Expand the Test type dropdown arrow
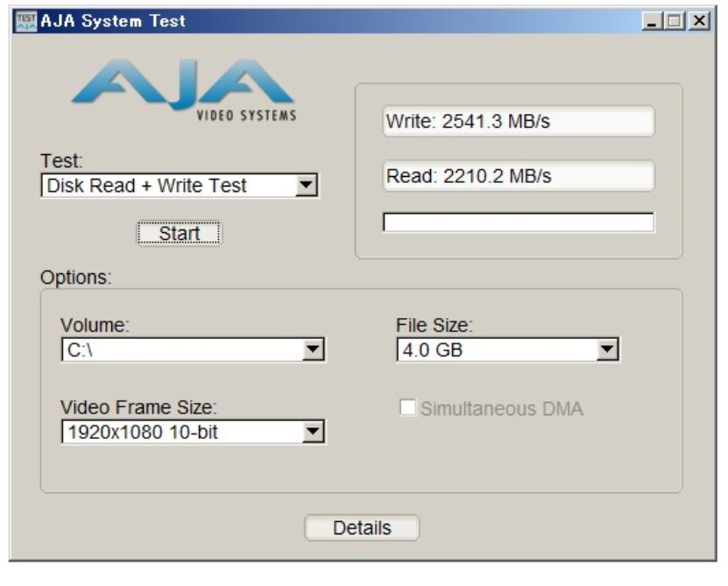 [305, 186]
